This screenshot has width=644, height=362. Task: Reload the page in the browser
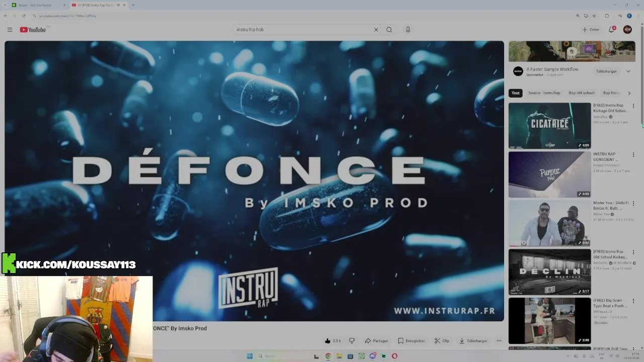[x=23, y=16]
